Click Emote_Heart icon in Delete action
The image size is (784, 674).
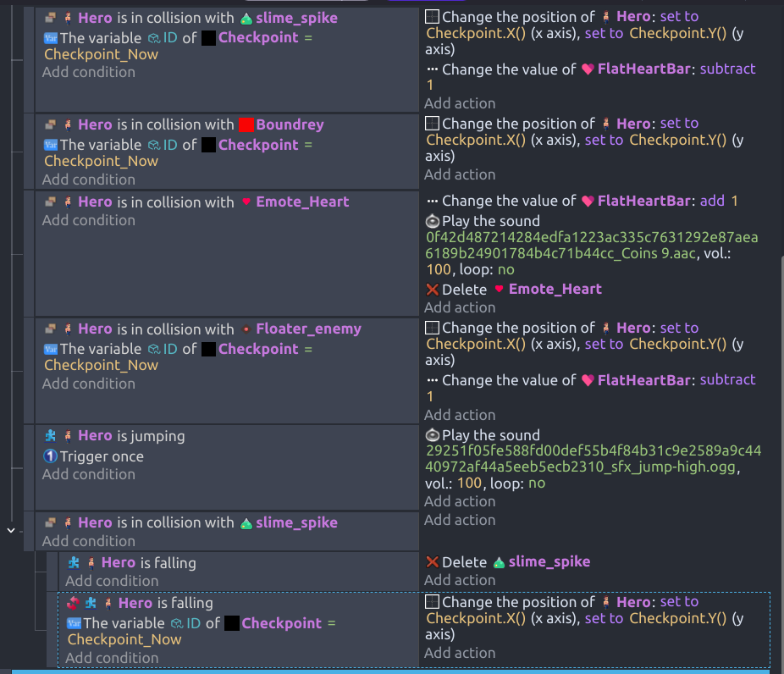point(499,289)
